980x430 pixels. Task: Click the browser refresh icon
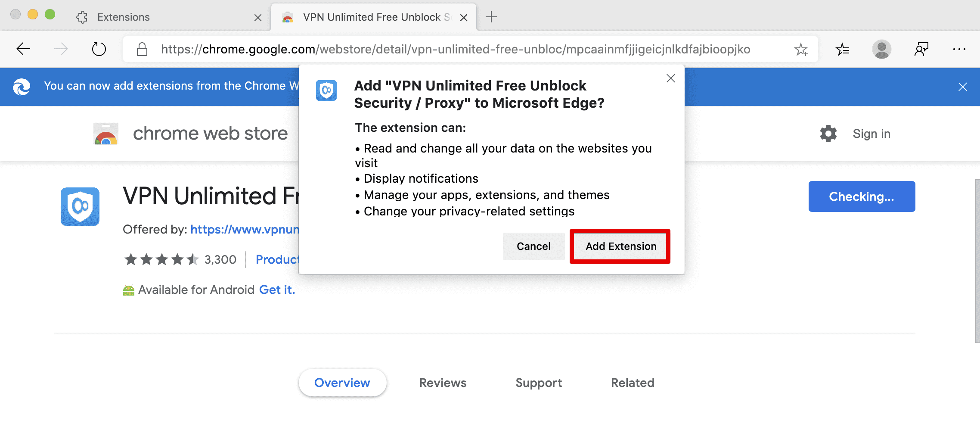98,49
